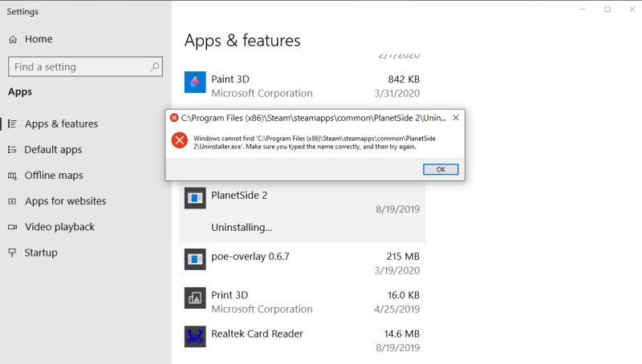Viewport: 642px width, 364px height.
Task: Click the Apps & features list icon
Action: click(x=12, y=123)
